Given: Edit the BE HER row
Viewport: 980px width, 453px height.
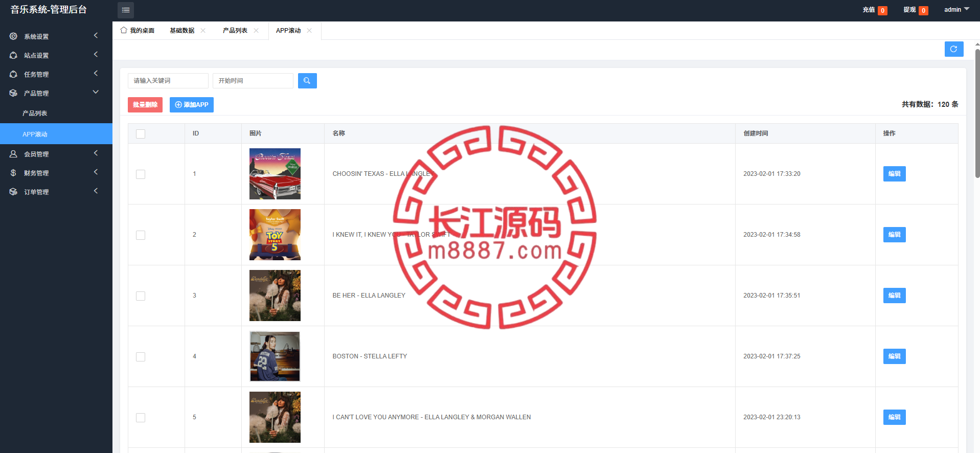Looking at the screenshot, I should [x=895, y=296].
